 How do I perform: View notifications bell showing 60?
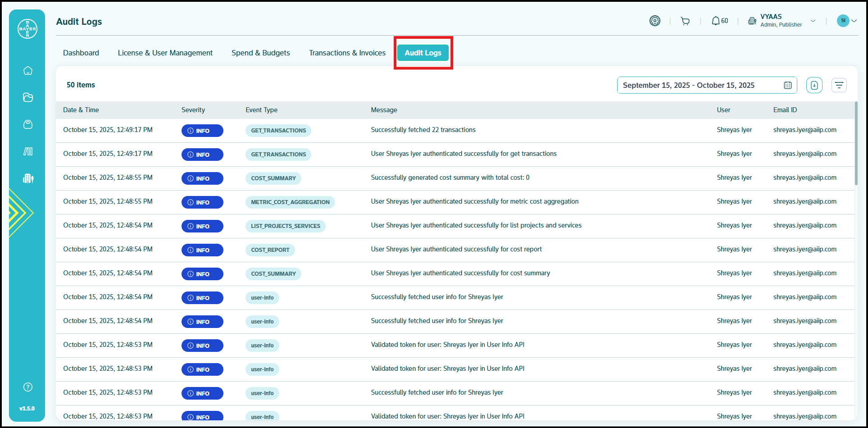[x=719, y=21]
